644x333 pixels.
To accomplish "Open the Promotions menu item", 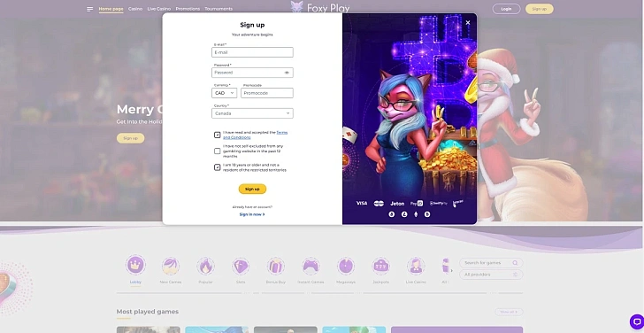I will coord(188,9).
